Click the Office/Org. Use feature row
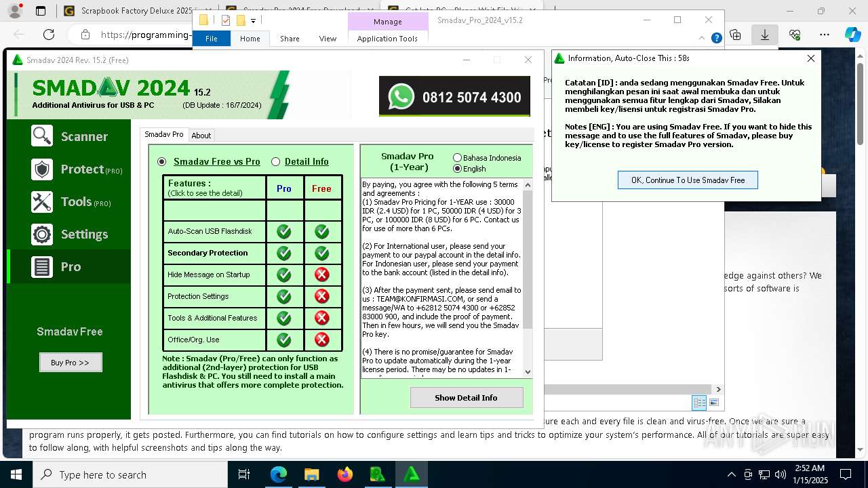The width and height of the screenshot is (868, 488). 214,340
